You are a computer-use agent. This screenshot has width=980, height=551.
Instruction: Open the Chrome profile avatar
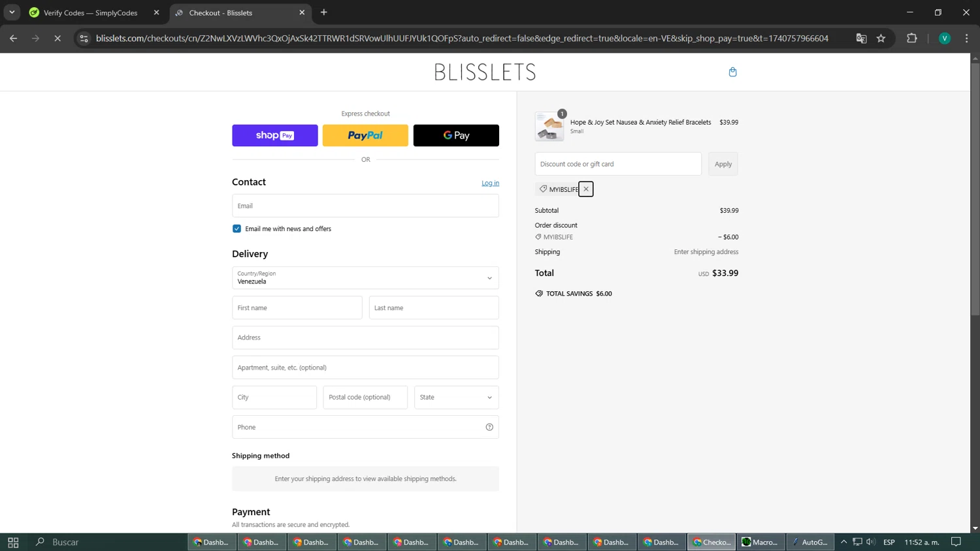(x=944, y=39)
